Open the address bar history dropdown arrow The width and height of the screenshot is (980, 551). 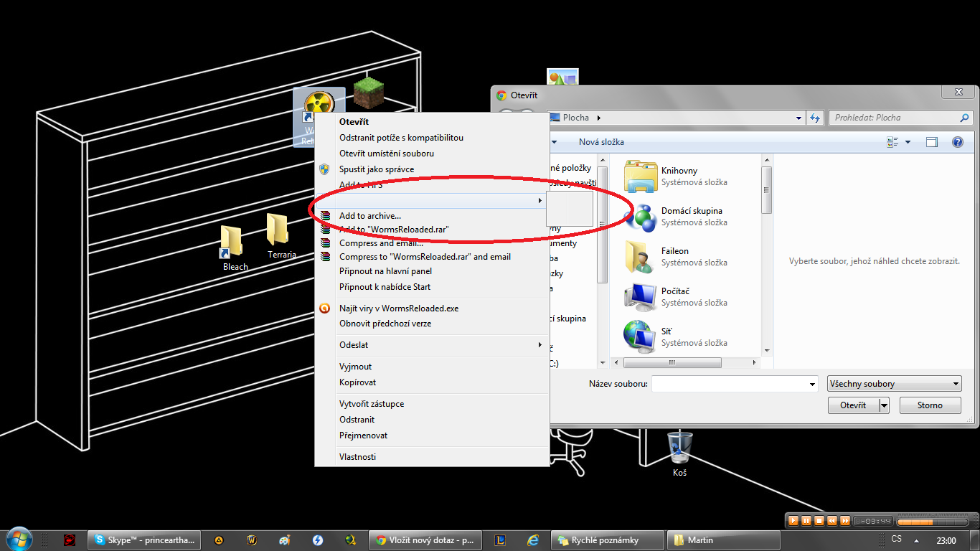(x=799, y=118)
